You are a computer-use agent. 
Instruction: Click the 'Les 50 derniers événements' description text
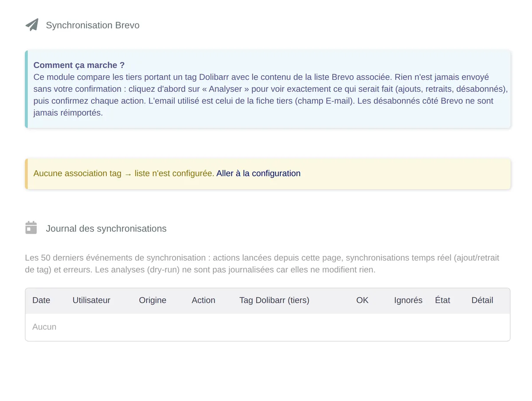262,263
